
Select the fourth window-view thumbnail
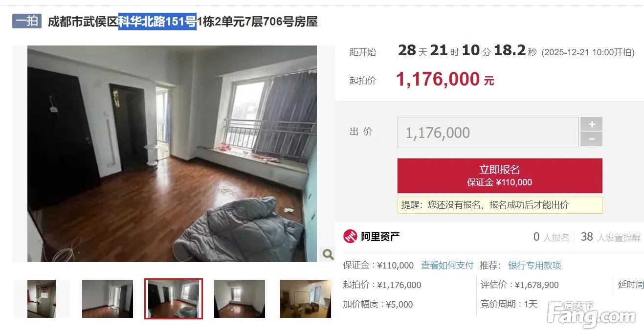(240, 299)
